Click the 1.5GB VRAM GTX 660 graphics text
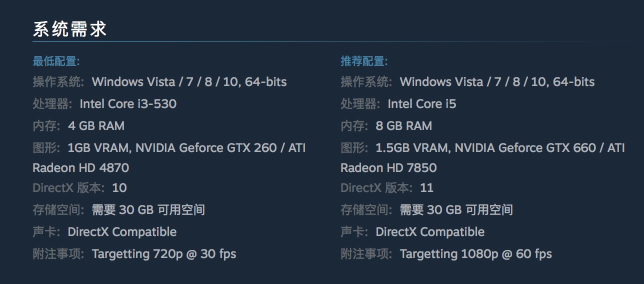The image size is (644, 284). click(500, 148)
